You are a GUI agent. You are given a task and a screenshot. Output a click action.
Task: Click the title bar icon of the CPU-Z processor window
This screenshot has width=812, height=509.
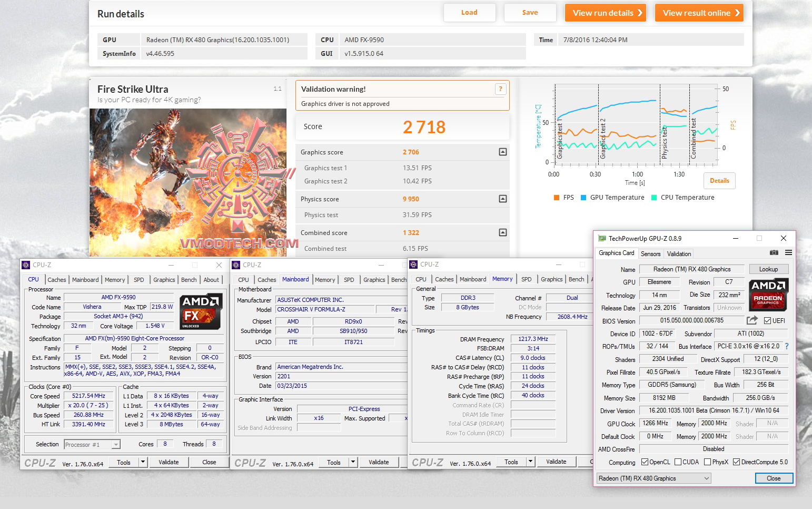pos(26,265)
